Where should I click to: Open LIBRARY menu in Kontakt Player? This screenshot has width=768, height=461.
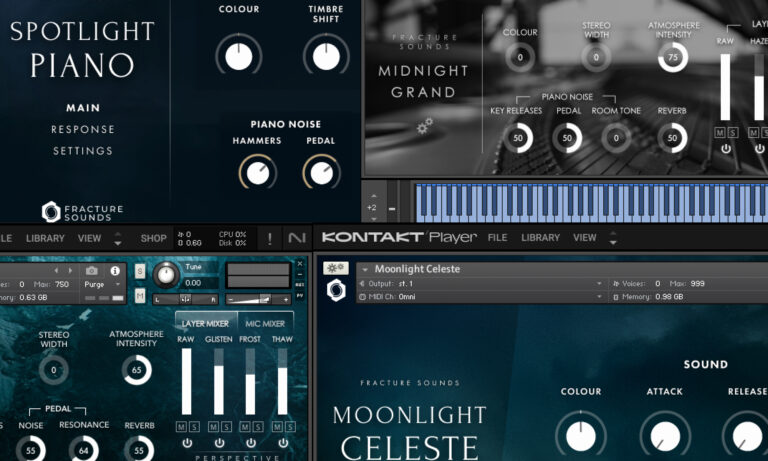coord(540,238)
